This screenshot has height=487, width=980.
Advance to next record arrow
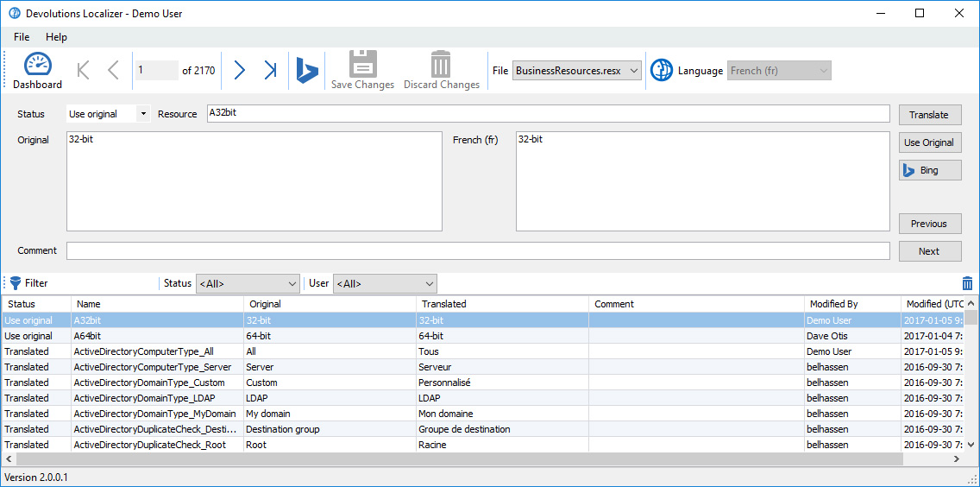pos(240,71)
